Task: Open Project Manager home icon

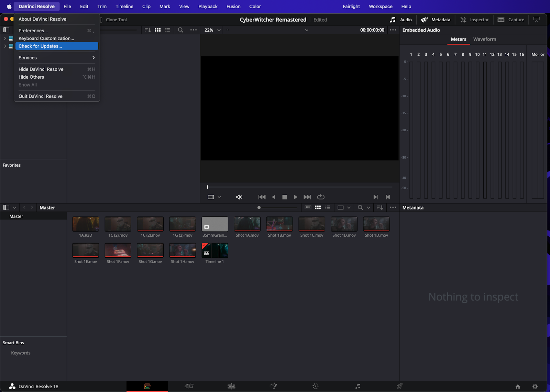Action: coord(518,387)
